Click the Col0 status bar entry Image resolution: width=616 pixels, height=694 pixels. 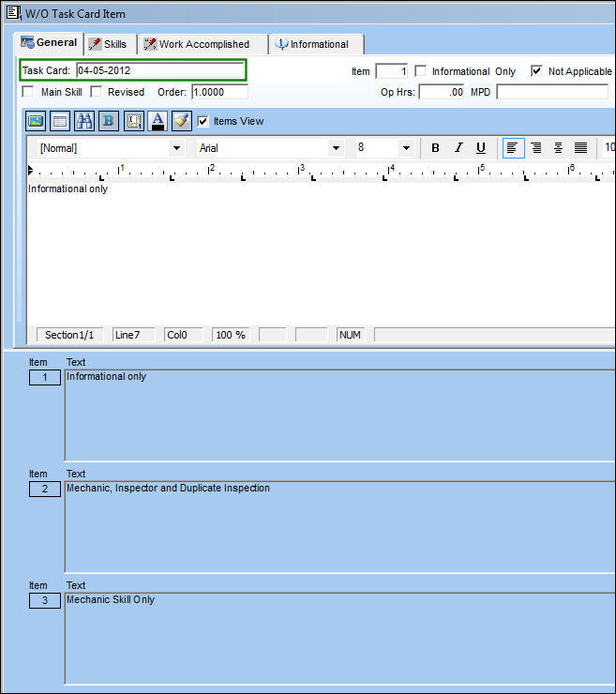183,335
